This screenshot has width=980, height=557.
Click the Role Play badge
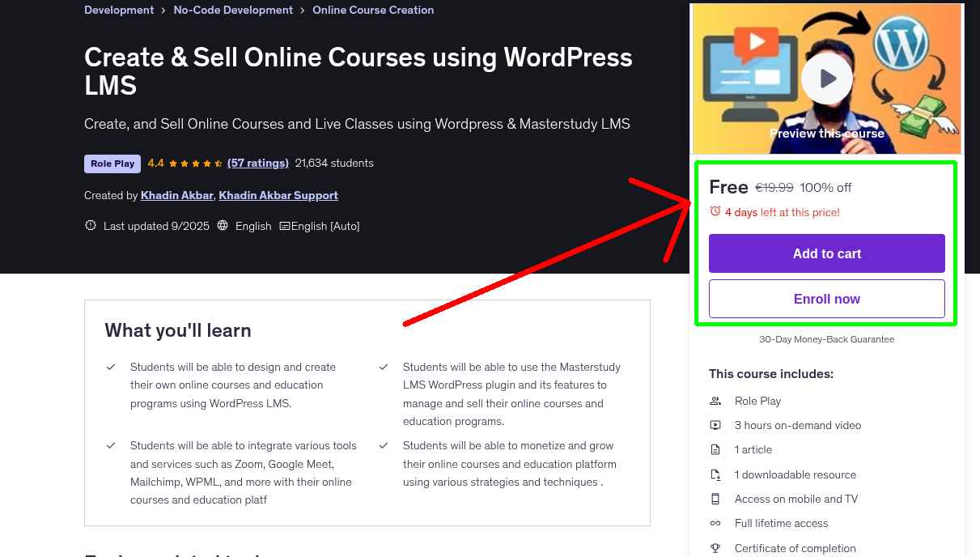(112, 164)
